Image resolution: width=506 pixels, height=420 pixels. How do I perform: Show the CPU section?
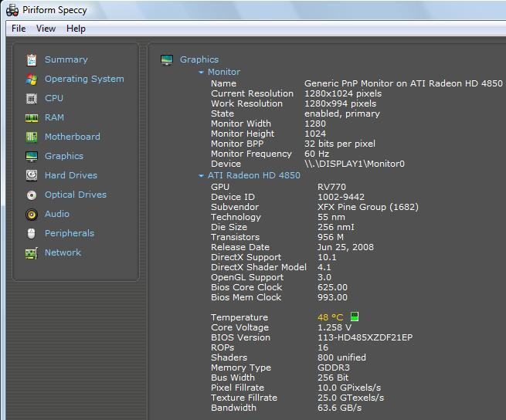coord(54,98)
